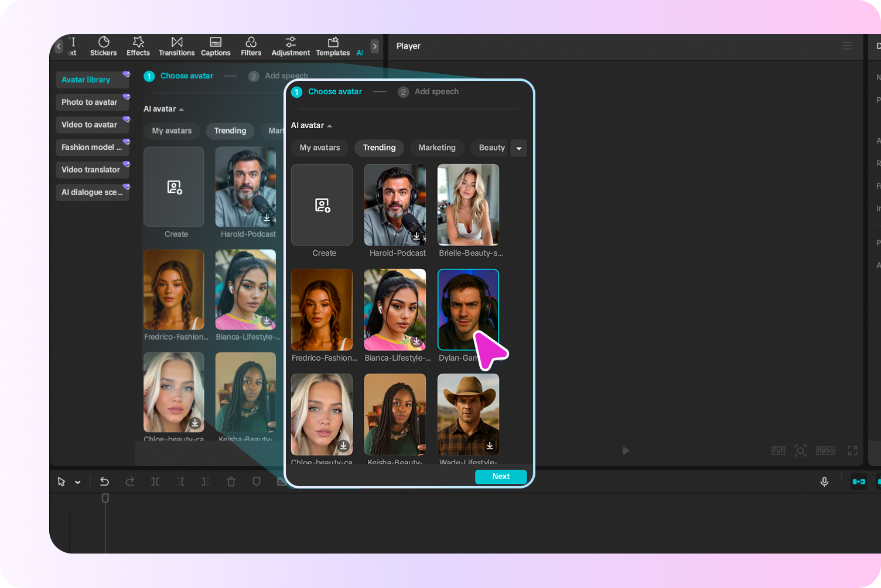
Task: Open the Captions panel
Action: tap(216, 46)
